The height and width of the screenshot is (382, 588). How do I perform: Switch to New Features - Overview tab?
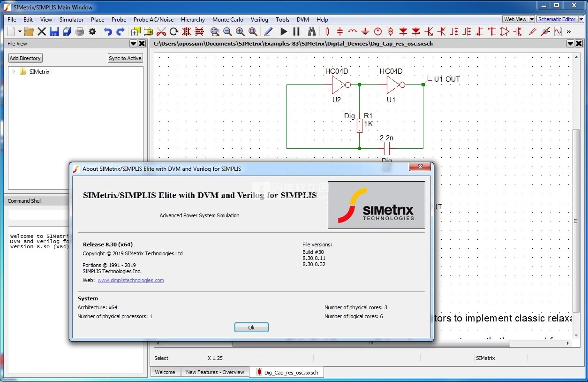215,372
